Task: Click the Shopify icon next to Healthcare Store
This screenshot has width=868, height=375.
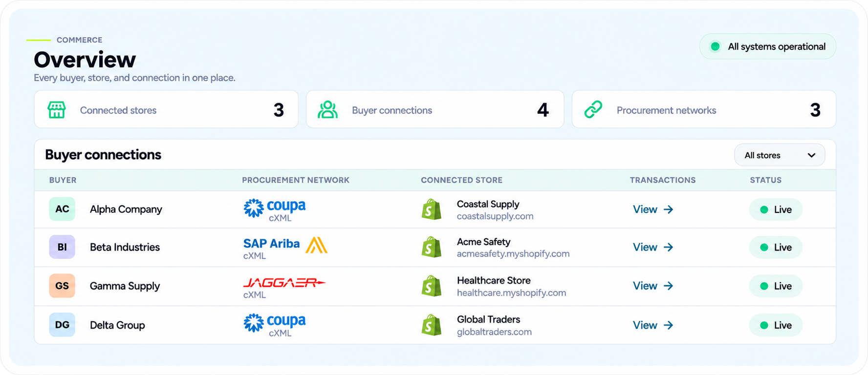Action: click(432, 286)
